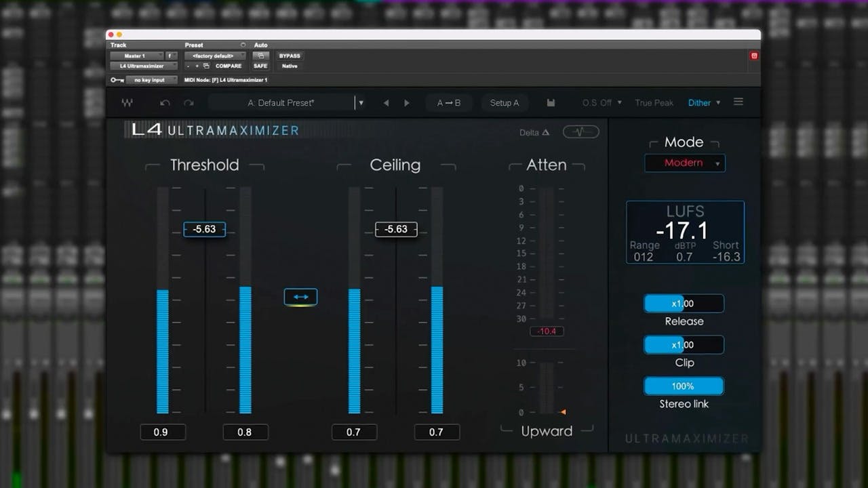Open the factory default preset menu
Image resolution: width=868 pixels, height=488 pixels.
(215, 56)
